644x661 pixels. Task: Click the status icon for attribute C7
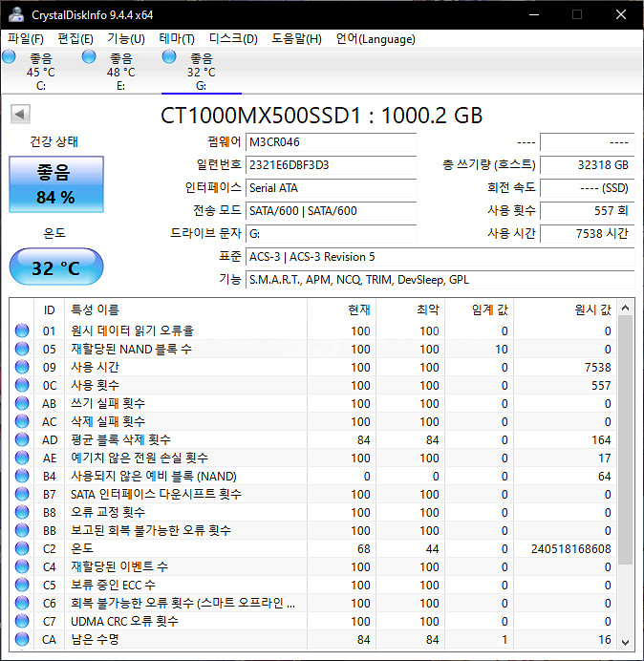(22, 621)
